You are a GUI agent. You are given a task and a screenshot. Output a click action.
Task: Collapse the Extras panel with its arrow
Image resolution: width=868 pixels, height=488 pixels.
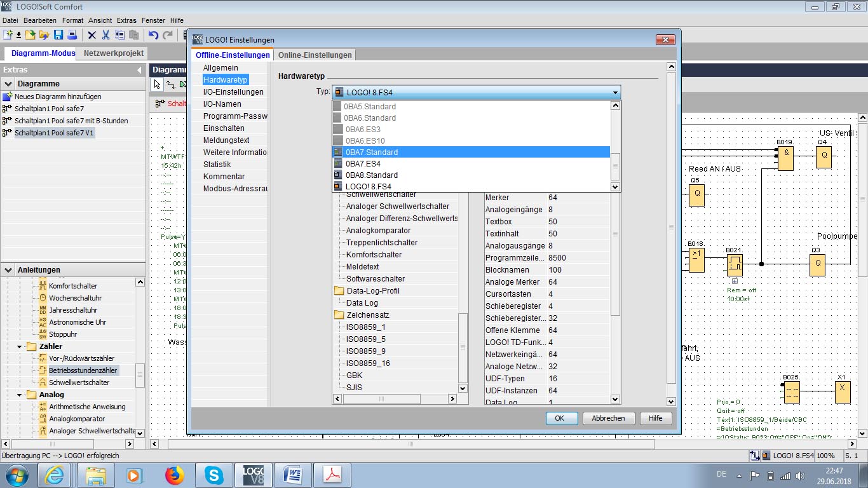click(139, 70)
